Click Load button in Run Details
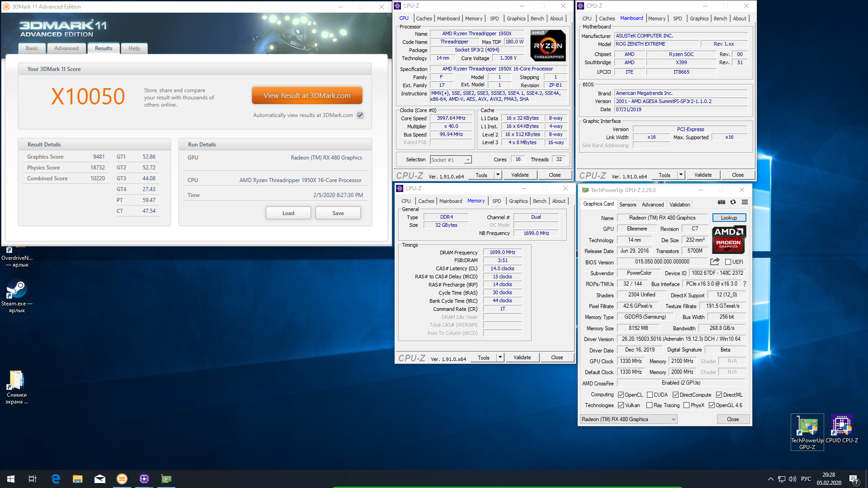This screenshot has width=868, height=488. pos(288,213)
